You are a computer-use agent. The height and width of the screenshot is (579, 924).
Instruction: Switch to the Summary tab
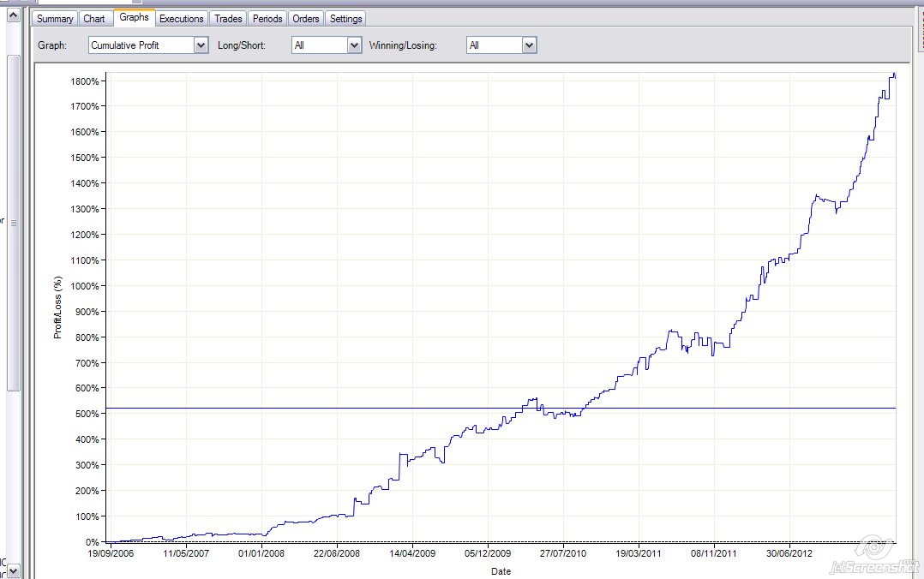pyautogui.click(x=56, y=18)
